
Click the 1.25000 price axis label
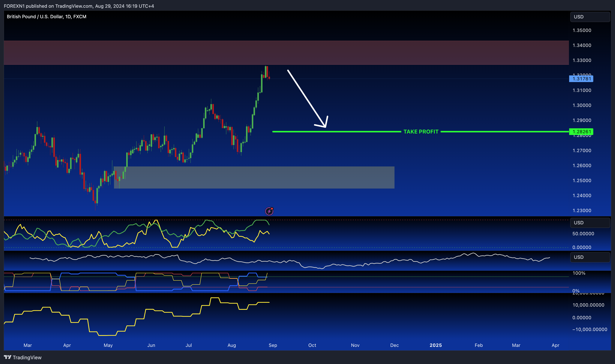pyautogui.click(x=582, y=181)
